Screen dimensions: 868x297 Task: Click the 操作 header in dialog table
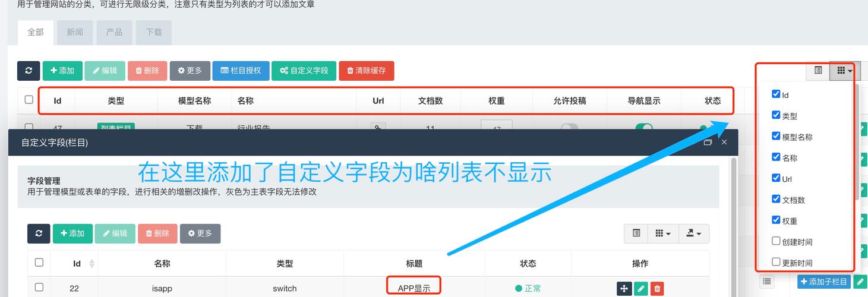coord(640,264)
